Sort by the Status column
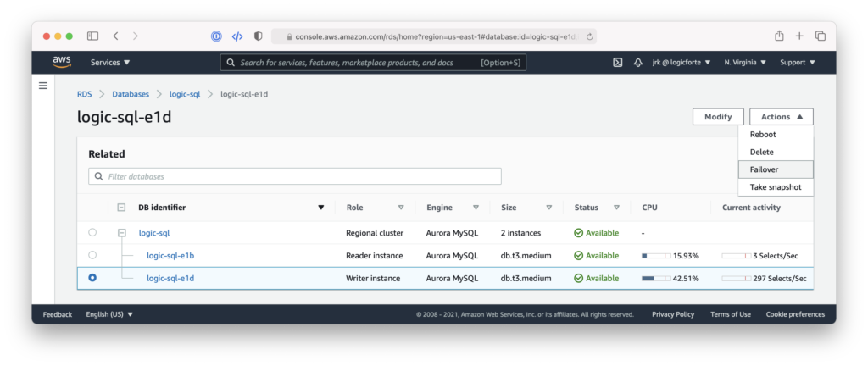868x366 pixels. 616,208
